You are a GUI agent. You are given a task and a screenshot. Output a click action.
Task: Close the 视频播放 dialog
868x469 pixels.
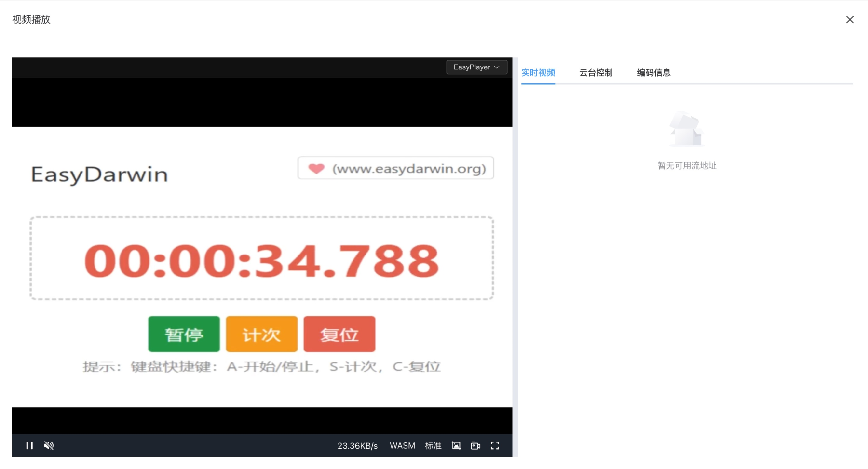tap(850, 20)
